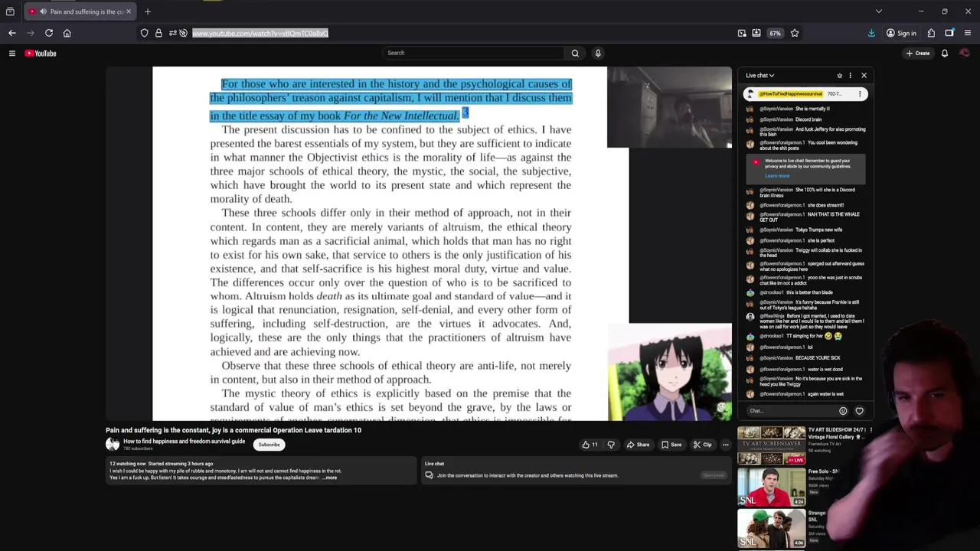Click the browser Sign in button
Viewport: 980px width, 551px height.
pyautogui.click(x=901, y=33)
